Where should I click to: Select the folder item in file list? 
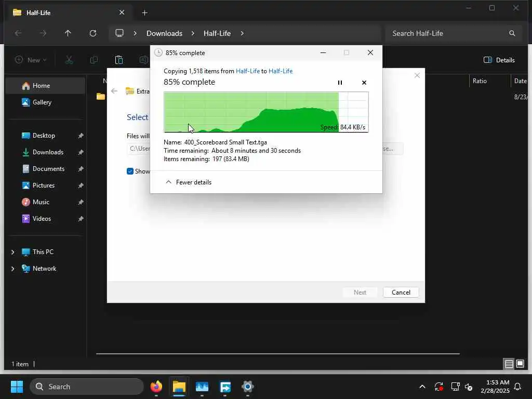point(101,96)
